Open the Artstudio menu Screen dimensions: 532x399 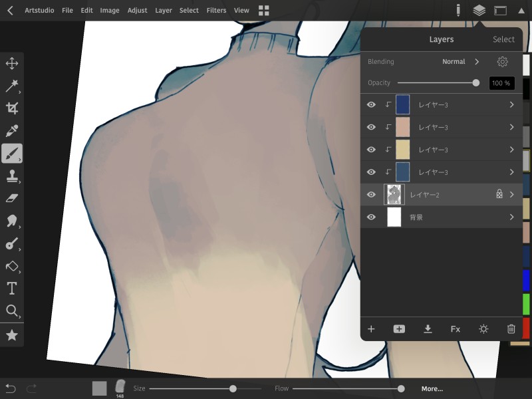tap(39, 11)
